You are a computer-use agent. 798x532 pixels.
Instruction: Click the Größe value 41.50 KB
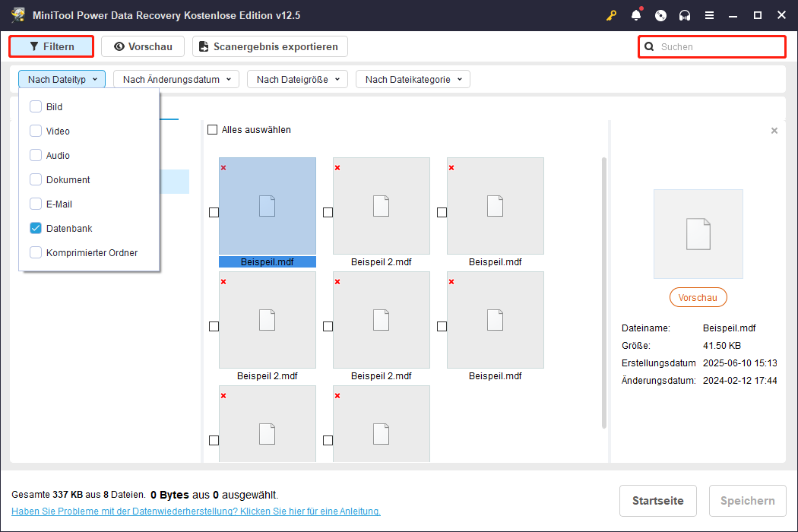[722, 346]
